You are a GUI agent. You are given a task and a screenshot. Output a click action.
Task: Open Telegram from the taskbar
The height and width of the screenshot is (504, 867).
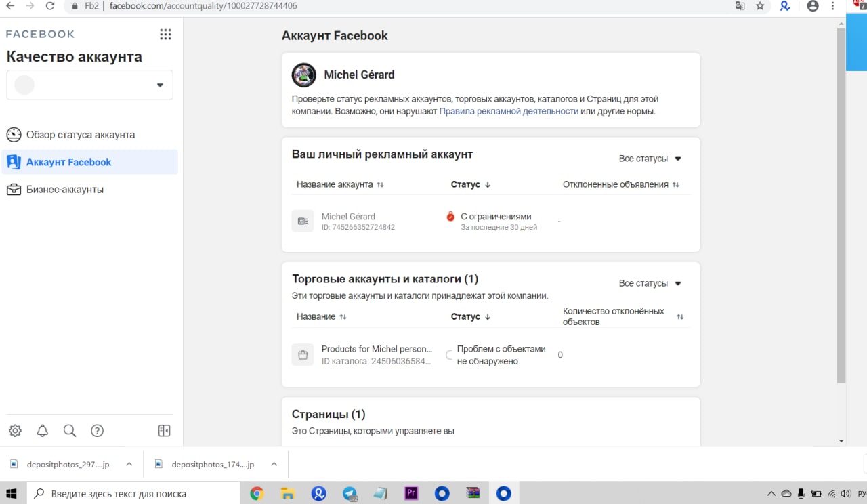(350, 493)
